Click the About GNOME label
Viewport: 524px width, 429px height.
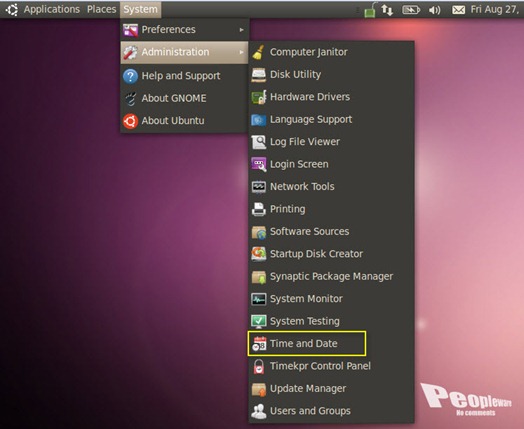174,98
